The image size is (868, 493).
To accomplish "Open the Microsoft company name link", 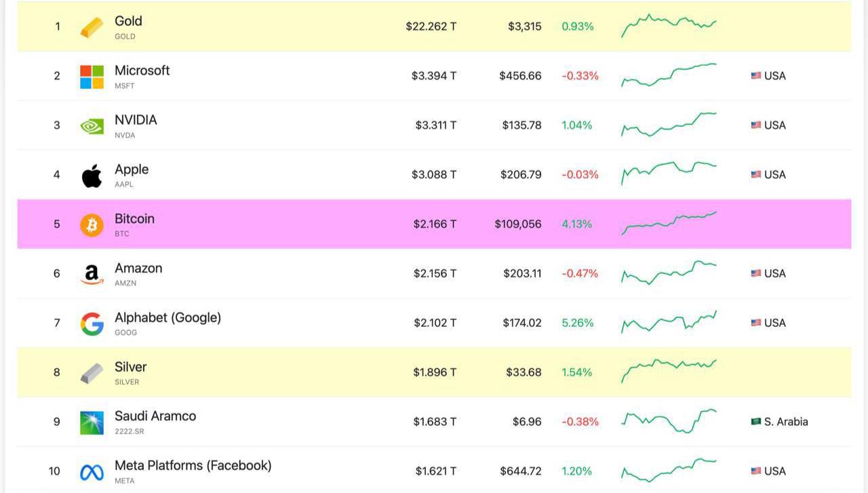I will [x=142, y=71].
